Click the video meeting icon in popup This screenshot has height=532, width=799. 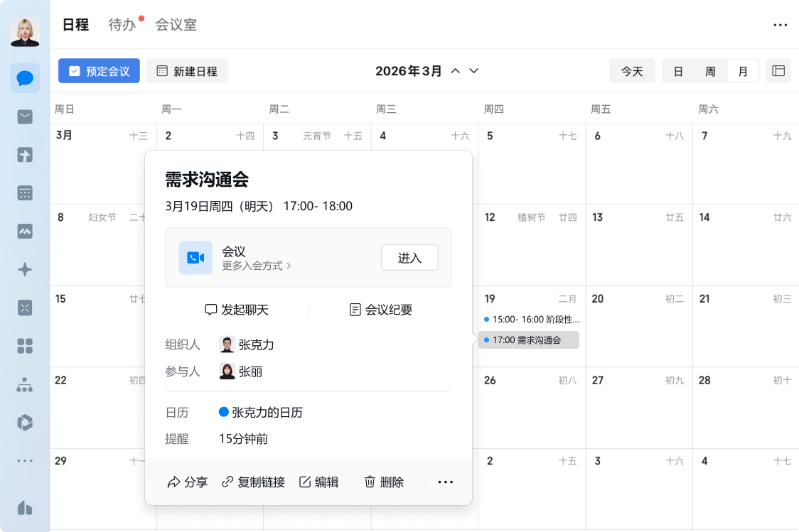click(x=195, y=258)
